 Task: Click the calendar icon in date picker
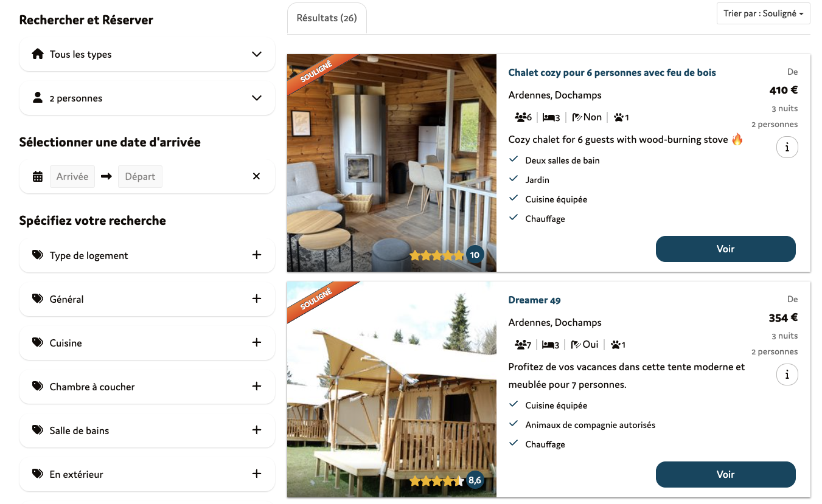[38, 176]
